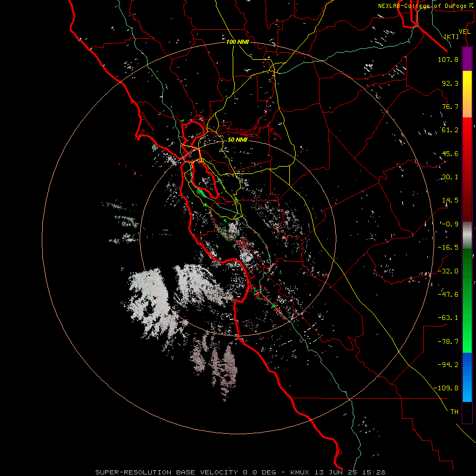The image size is (476, 476).
Task: Select the 61.2 velocity scale value
Action: coord(450,130)
